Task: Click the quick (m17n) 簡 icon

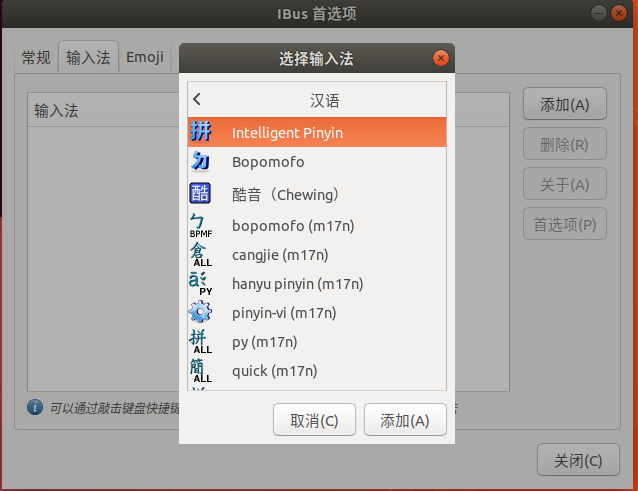Action: [201, 371]
